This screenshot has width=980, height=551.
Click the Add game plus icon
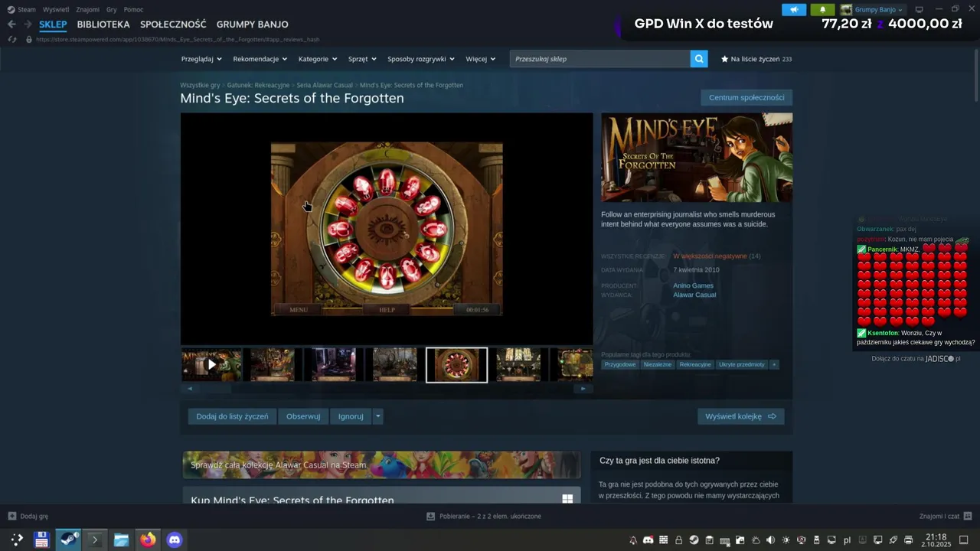[11, 516]
